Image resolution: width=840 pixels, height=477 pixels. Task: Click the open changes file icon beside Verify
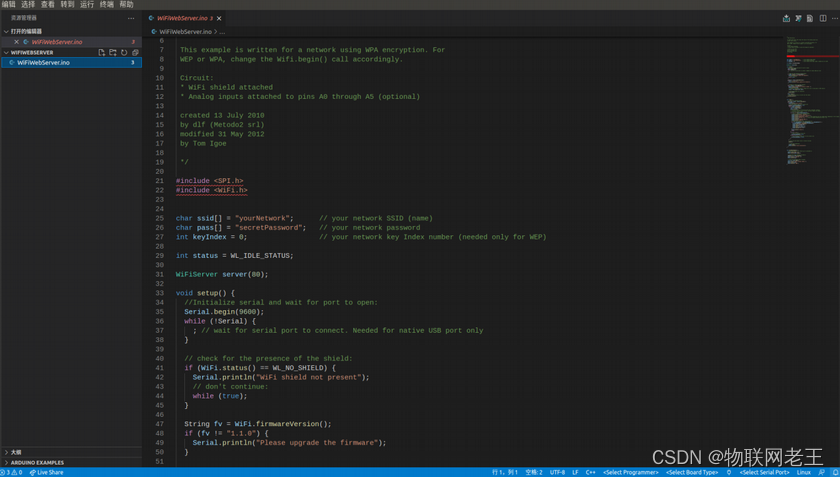810,18
